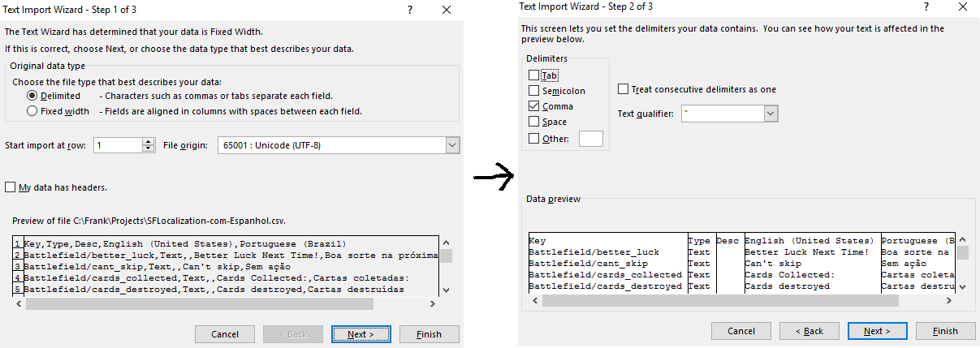
Task: Open help in Step 2 wizard
Action: click(926, 6)
